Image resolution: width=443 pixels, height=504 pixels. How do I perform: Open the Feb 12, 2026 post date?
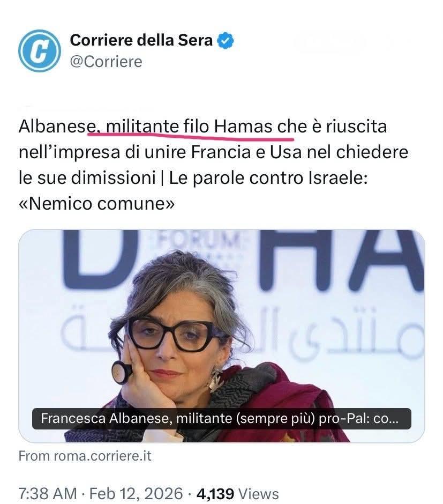136,493
